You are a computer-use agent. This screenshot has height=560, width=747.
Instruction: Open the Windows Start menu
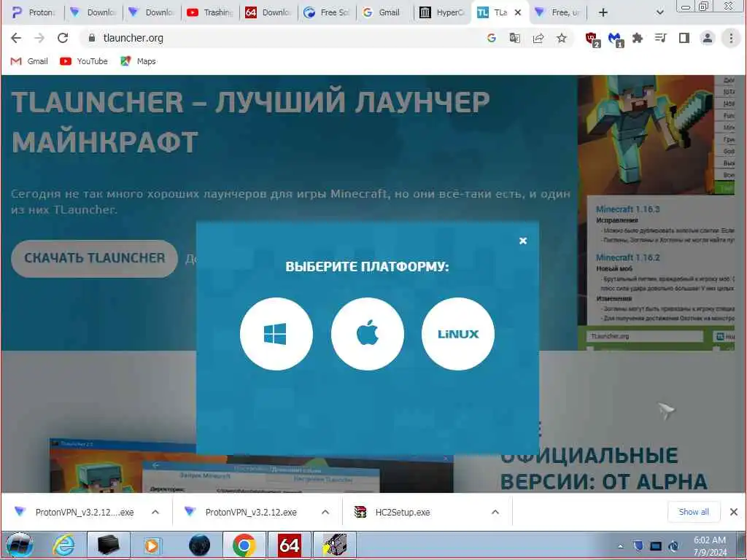19,545
